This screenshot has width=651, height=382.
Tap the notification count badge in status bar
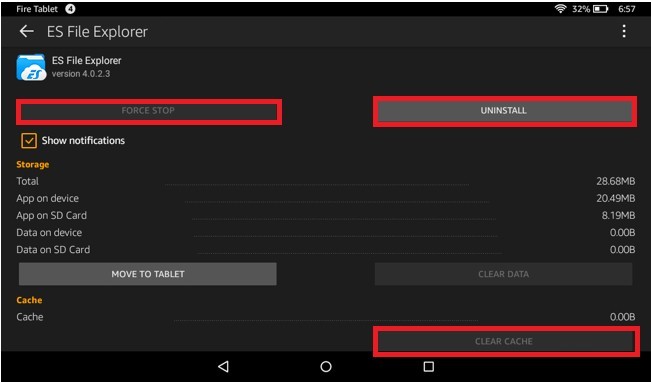[70, 9]
